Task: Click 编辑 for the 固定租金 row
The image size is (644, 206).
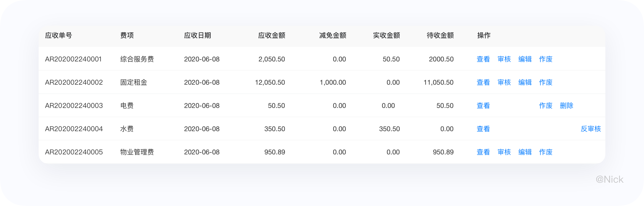Action: tap(525, 82)
